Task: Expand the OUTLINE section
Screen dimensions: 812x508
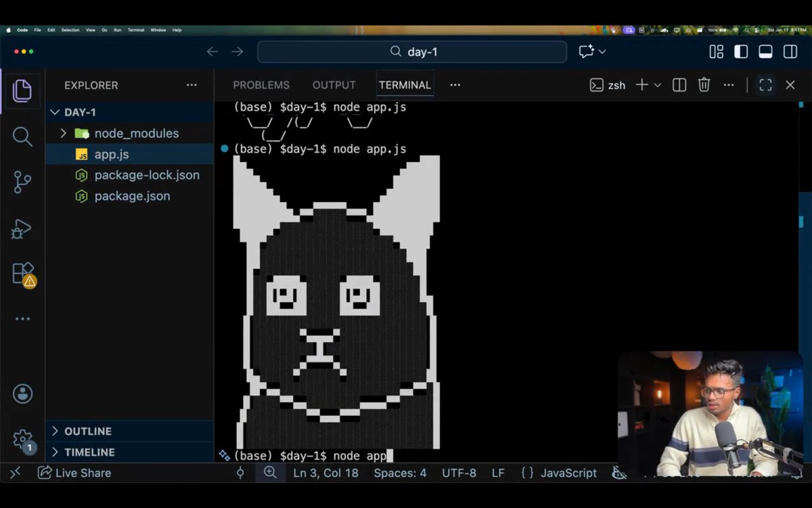Action: [x=129, y=431]
